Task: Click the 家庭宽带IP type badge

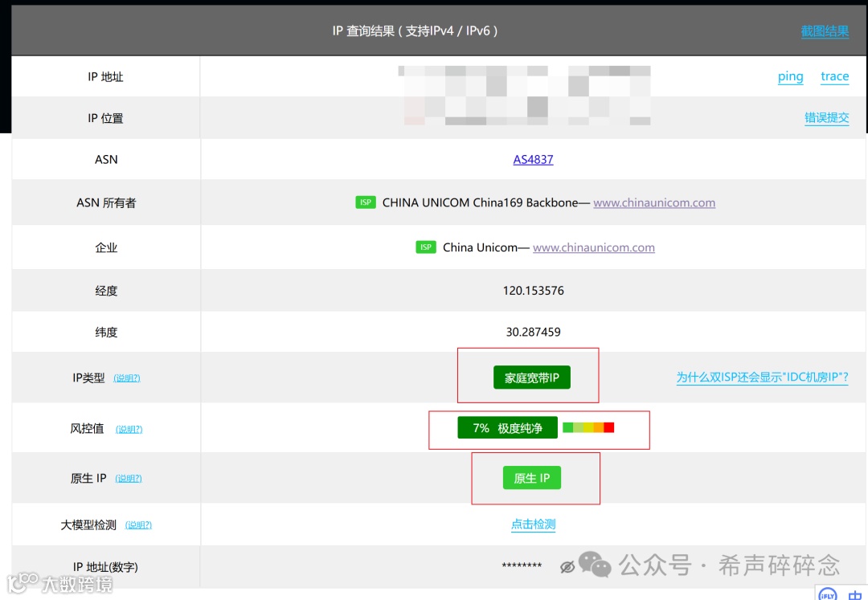Action: pyautogui.click(x=531, y=378)
